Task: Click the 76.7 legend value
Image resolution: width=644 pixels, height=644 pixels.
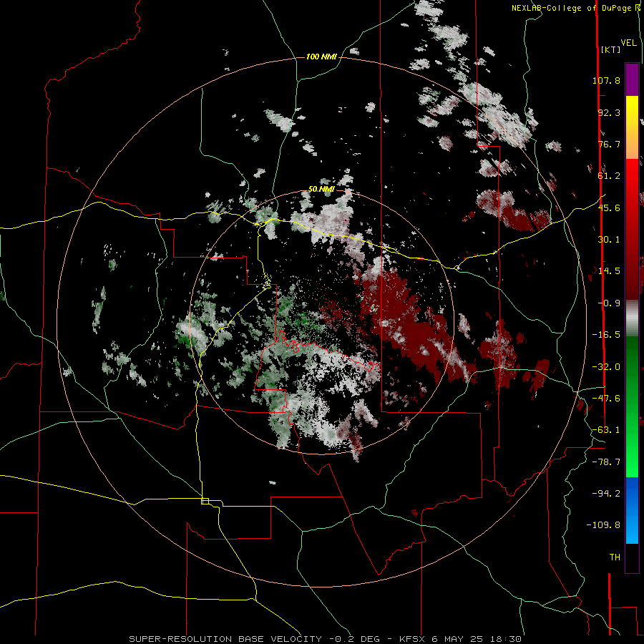Action: (609, 144)
